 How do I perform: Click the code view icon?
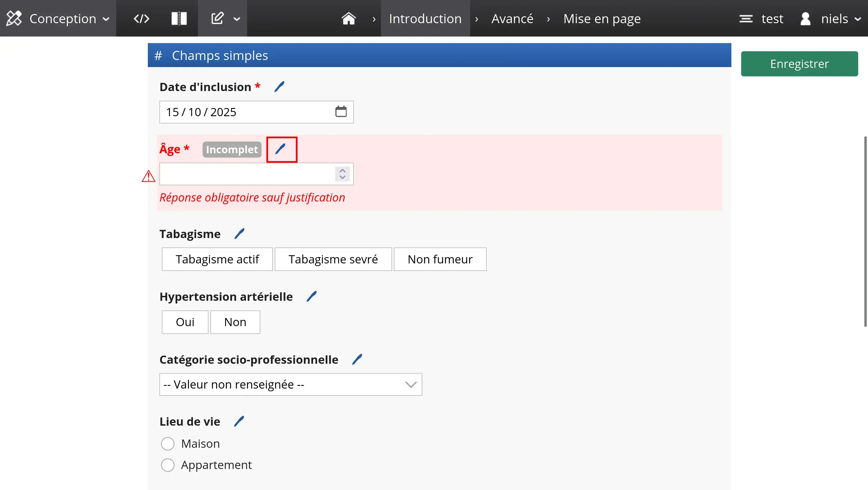point(141,19)
